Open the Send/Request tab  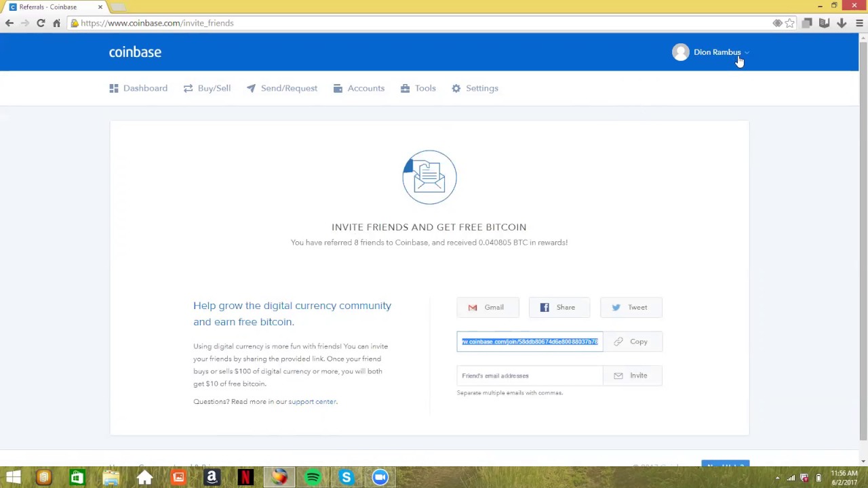281,88
